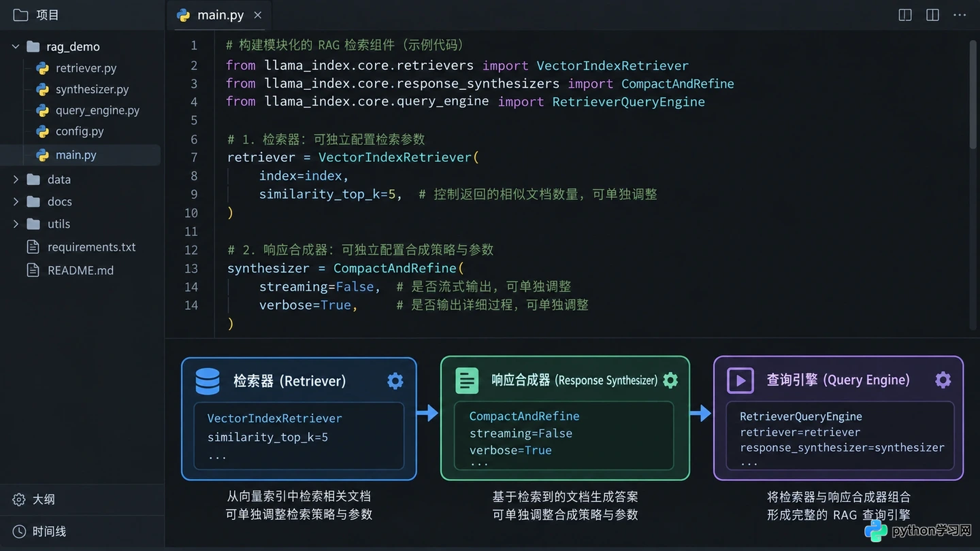This screenshot has width=980, height=551.
Task: Open settings gear on Retriever card
Action: click(x=395, y=381)
